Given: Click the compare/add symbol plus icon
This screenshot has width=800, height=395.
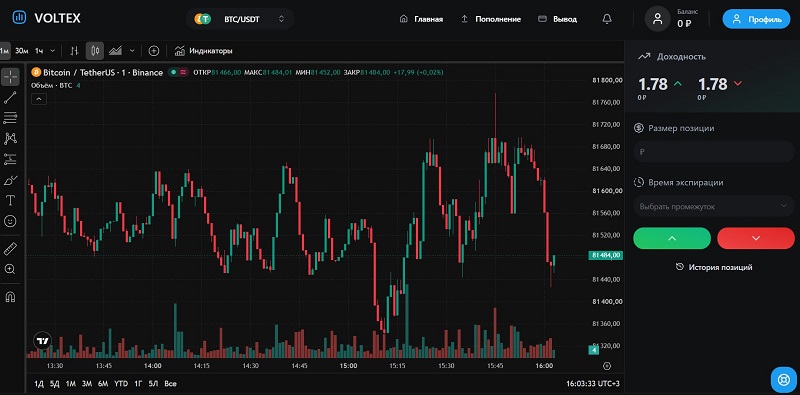Looking at the screenshot, I should [x=154, y=51].
